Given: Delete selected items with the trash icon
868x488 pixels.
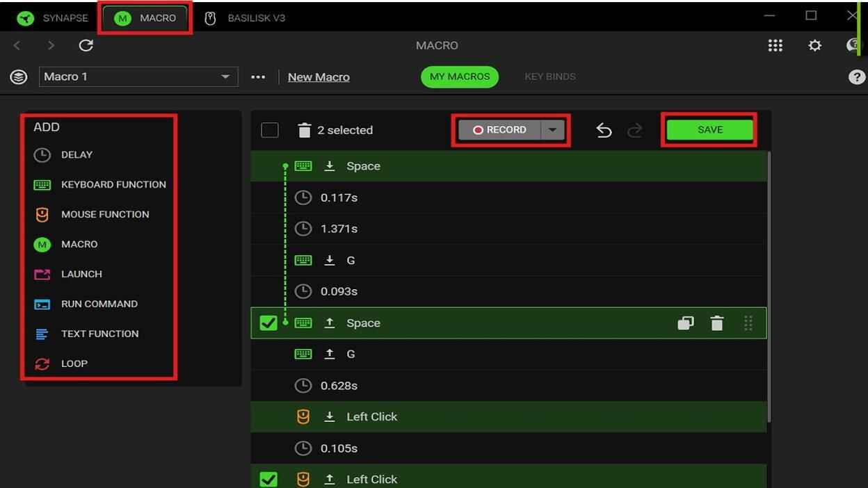Looking at the screenshot, I should (304, 130).
